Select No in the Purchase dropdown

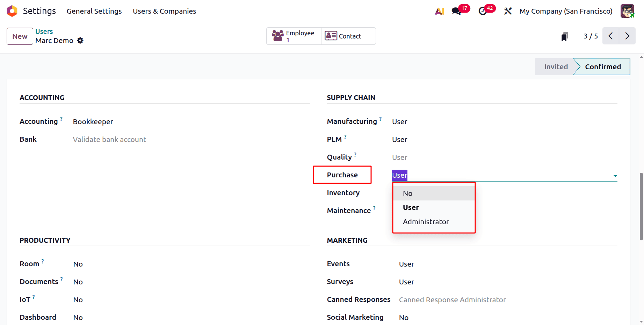407,193
